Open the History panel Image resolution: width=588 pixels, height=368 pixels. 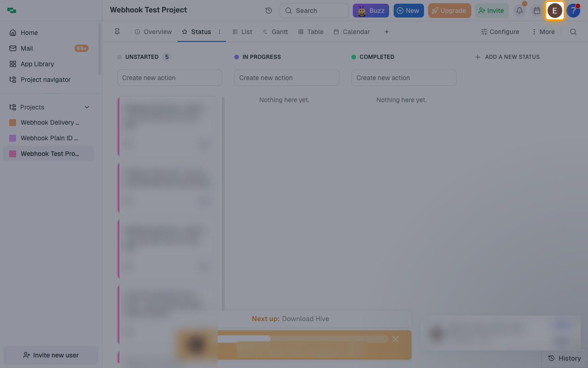pyautogui.click(x=565, y=358)
